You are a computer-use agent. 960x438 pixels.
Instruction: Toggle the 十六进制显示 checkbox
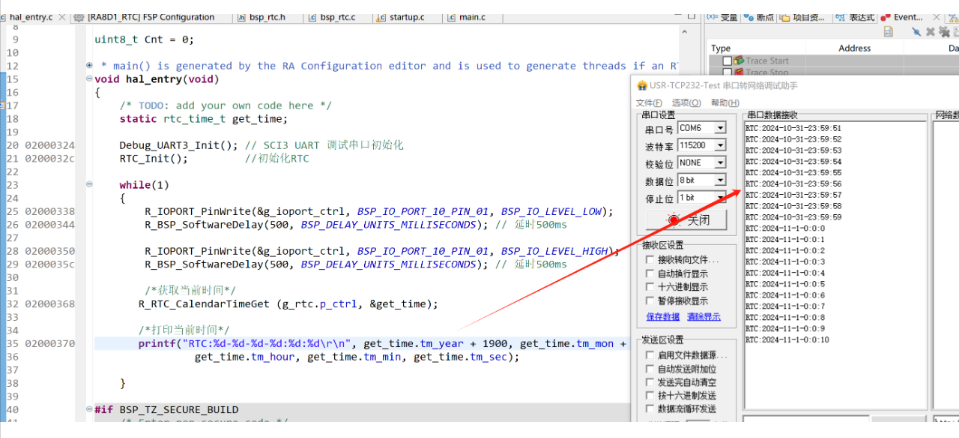pyautogui.click(x=650, y=287)
